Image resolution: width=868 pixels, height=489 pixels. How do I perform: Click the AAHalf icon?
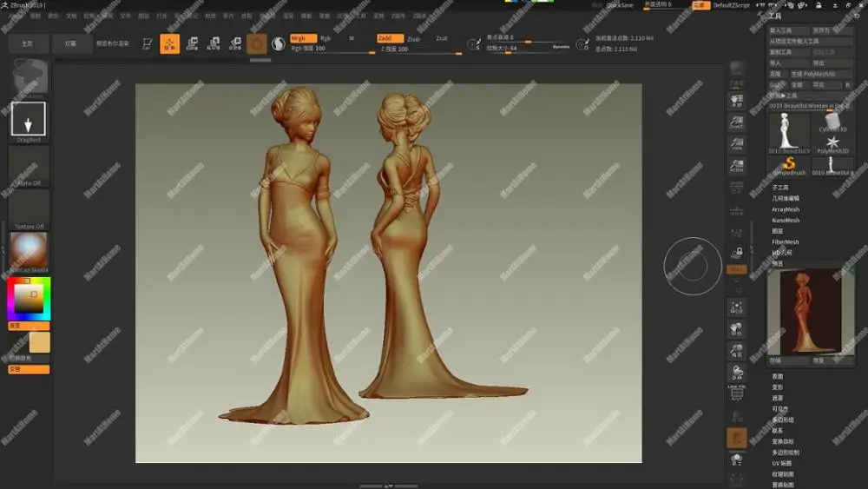(736, 166)
